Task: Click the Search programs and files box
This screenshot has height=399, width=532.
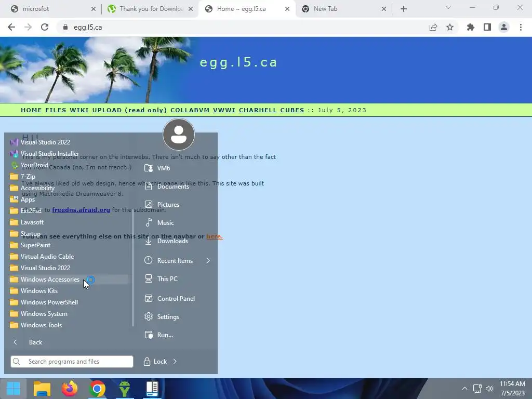Action: point(72,362)
